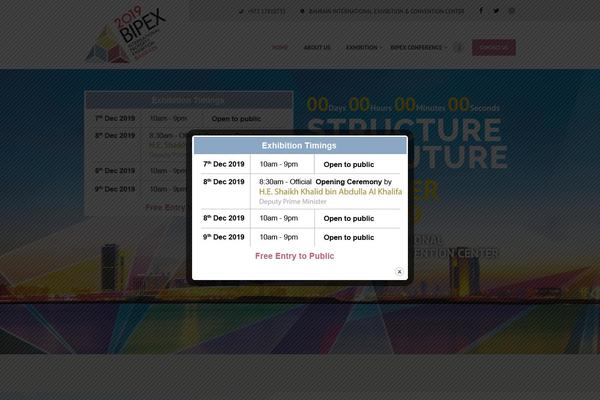Image resolution: width=600 pixels, height=400 pixels.
Task: Click 'Deputy Prime Minister' text in popup
Action: 293,202
